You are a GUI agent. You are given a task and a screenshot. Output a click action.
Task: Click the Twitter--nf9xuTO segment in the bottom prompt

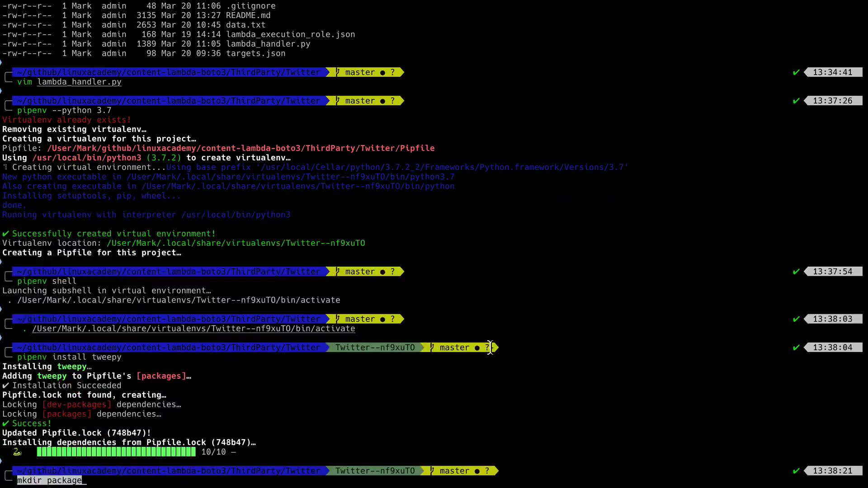point(375,471)
